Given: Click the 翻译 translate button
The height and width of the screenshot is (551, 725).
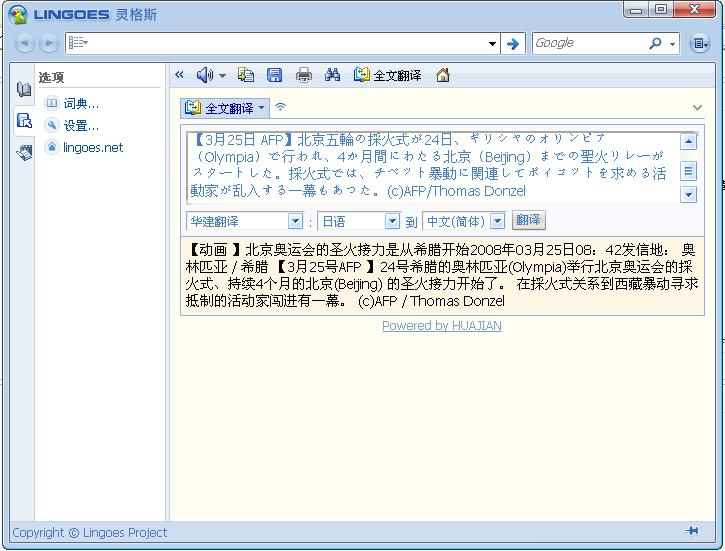Looking at the screenshot, I should tap(528, 220).
